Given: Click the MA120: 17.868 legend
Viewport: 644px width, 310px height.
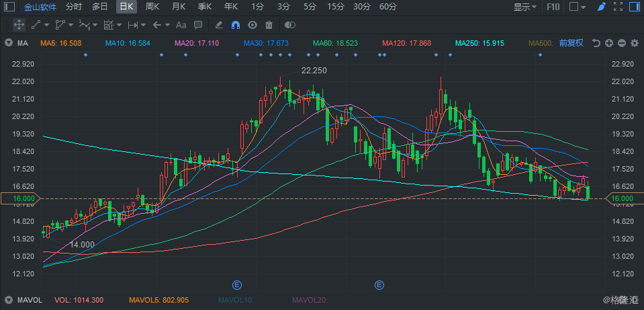Looking at the screenshot, I should click(x=406, y=43).
